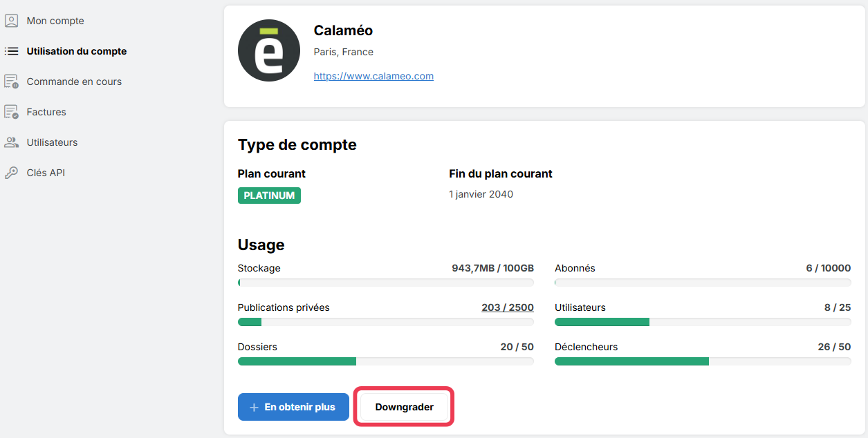Click the Factures invoice icon
Screen dimensions: 868x438
click(x=11, y=112)
